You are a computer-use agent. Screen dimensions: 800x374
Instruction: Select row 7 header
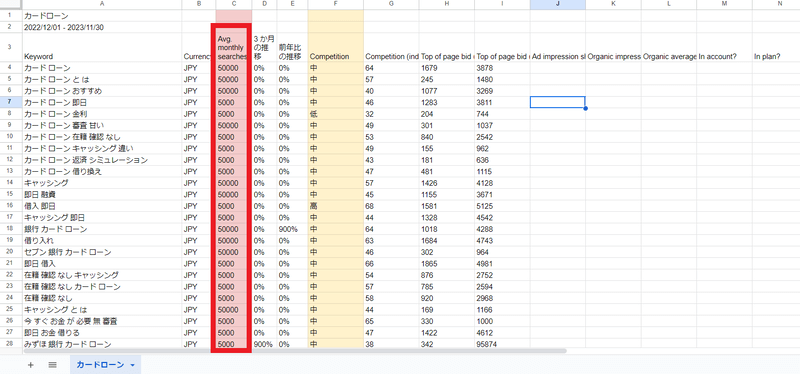tap(11, 102)
